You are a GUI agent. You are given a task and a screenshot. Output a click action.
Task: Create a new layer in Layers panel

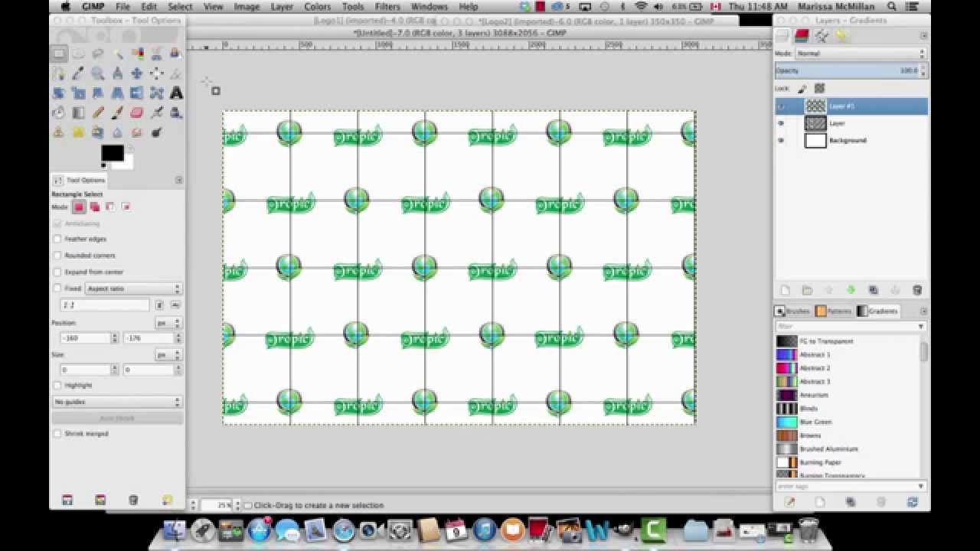tap(785, 290)
